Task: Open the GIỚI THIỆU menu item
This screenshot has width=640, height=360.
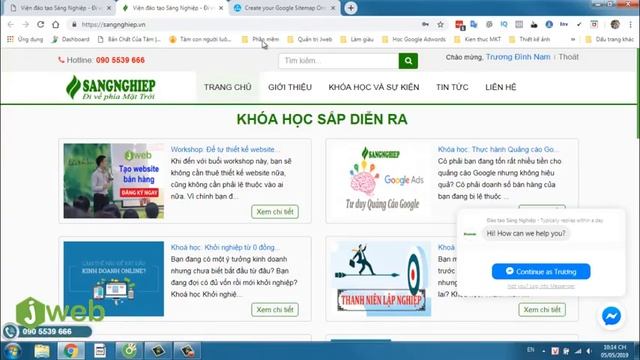Action: [290, 87]
